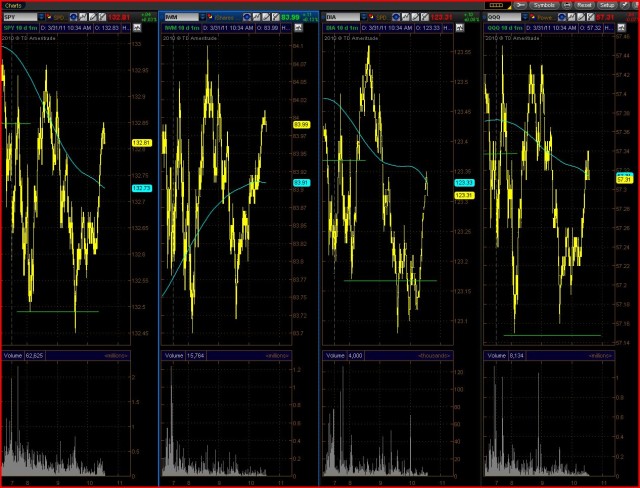The image size is (640, 488).
Task: Open the IWM symbol dropdown arrow
Action: pos(202,17)
